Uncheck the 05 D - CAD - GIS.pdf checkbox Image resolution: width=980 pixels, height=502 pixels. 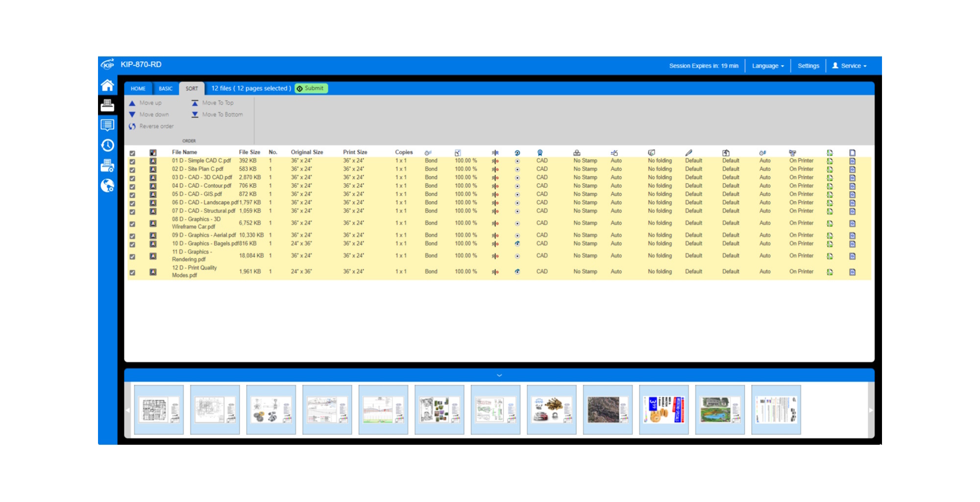(x=132, y=195)
